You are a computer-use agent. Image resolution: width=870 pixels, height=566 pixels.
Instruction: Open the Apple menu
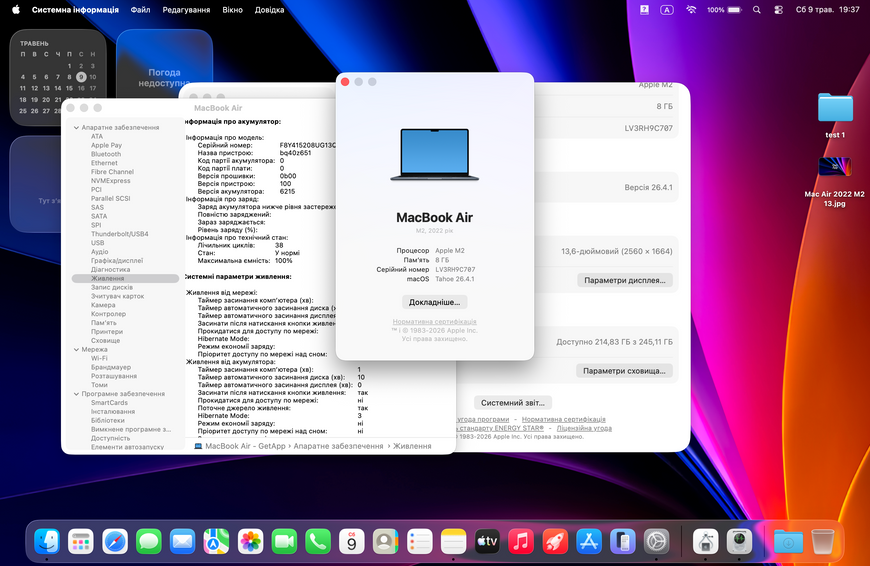(x=16, y=9)
